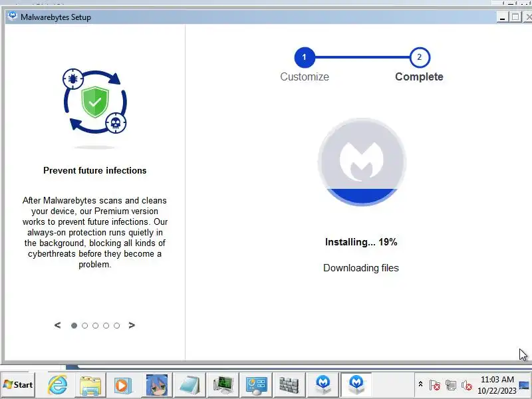Image resolution: width=532 pixels, height=399 pixels.
Task: Go to previous slide with left arrow
Action: pos(57,325)
